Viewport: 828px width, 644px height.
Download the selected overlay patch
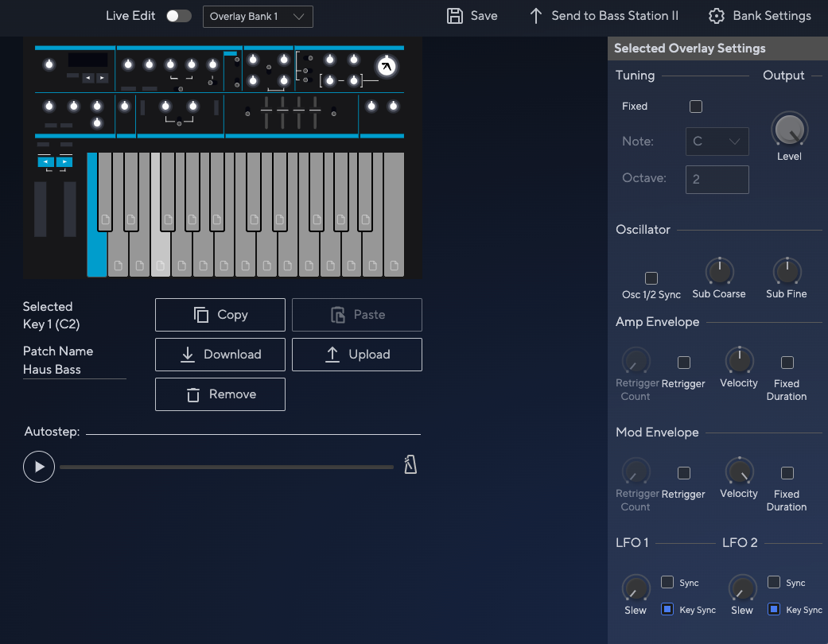pyautogui.click(x=220, y=355)
